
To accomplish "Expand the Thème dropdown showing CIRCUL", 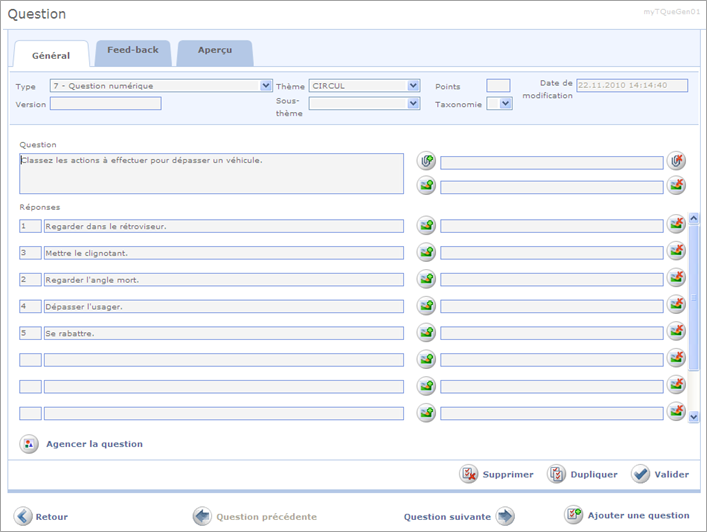I will pyautogui.click(x=414, y=86).
